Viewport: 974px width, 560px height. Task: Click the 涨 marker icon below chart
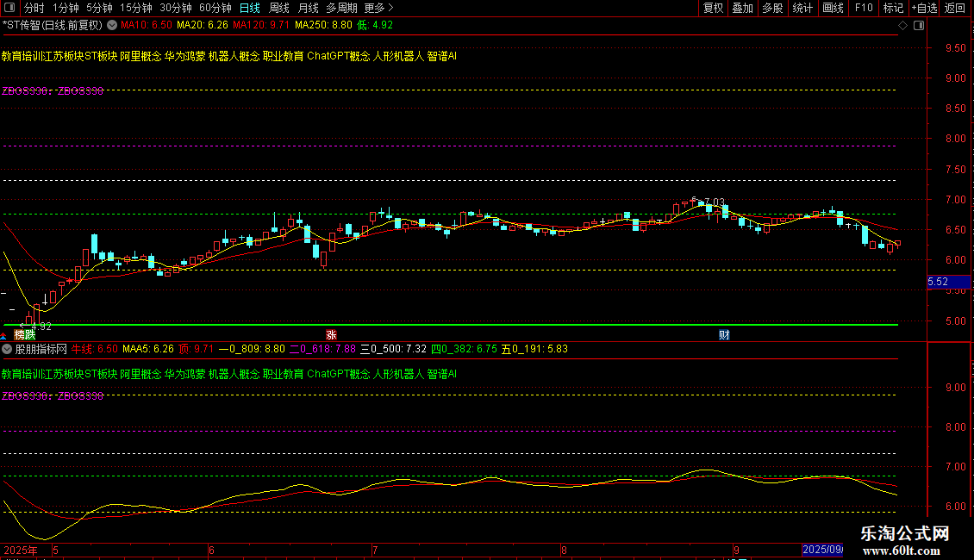click(331, 335)
